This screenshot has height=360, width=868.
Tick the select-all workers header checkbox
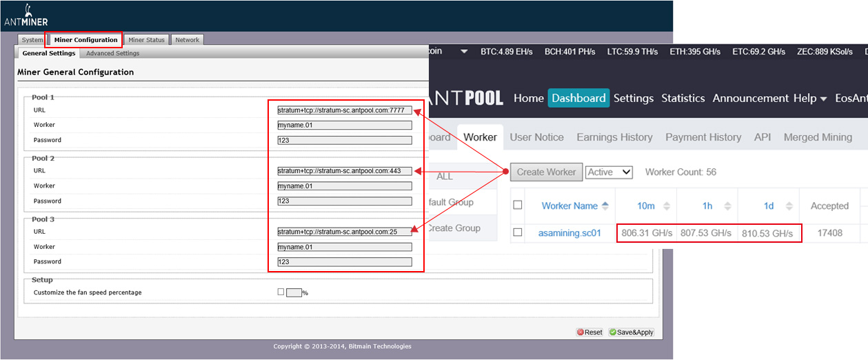coord(518,205)
